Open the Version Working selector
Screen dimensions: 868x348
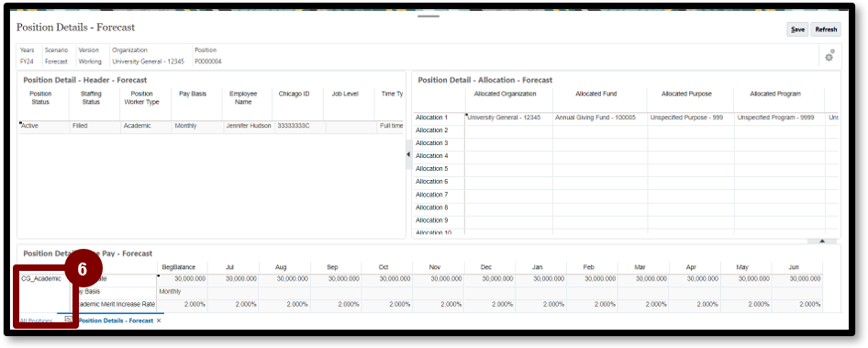[90, 56]
